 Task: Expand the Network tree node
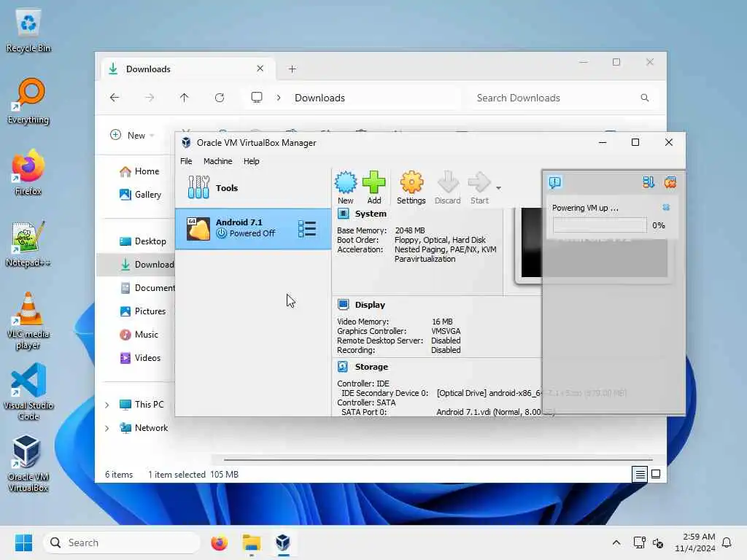107,428
